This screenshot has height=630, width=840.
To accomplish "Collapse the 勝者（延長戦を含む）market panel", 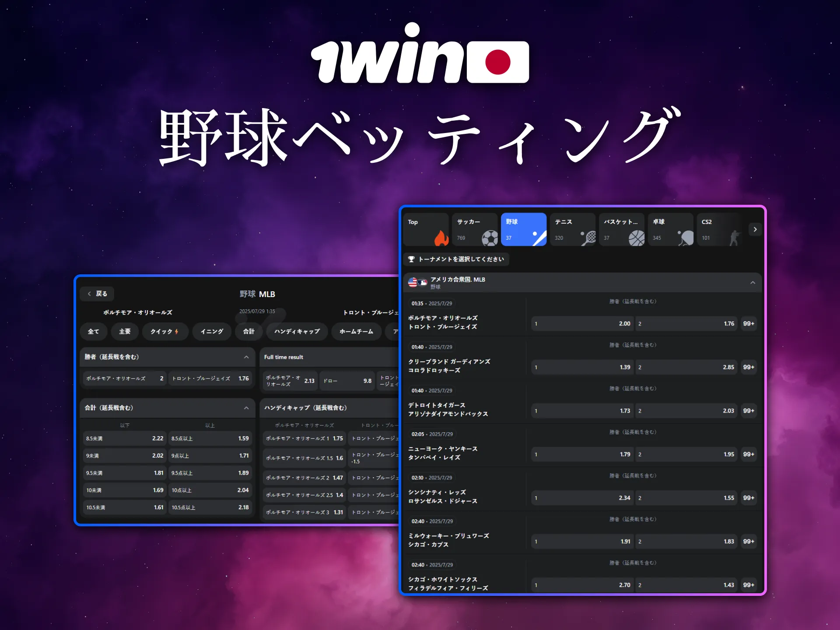I will click(246, 357).
